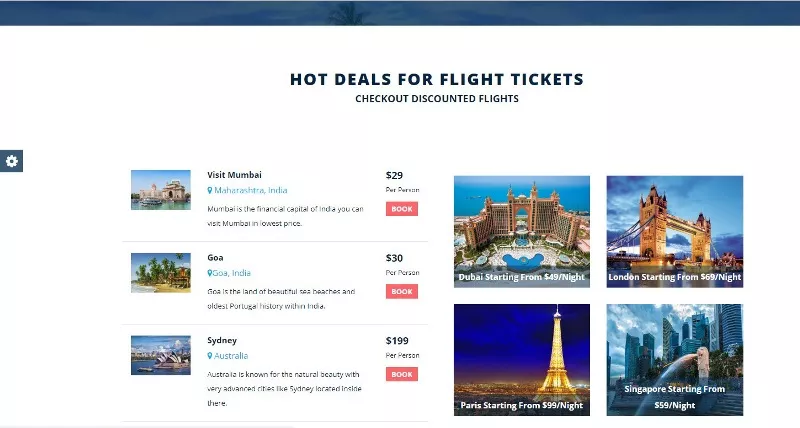Open the London Starting From $69/Night card
This screenshot has width=800, height=428.
pos(674,232)
